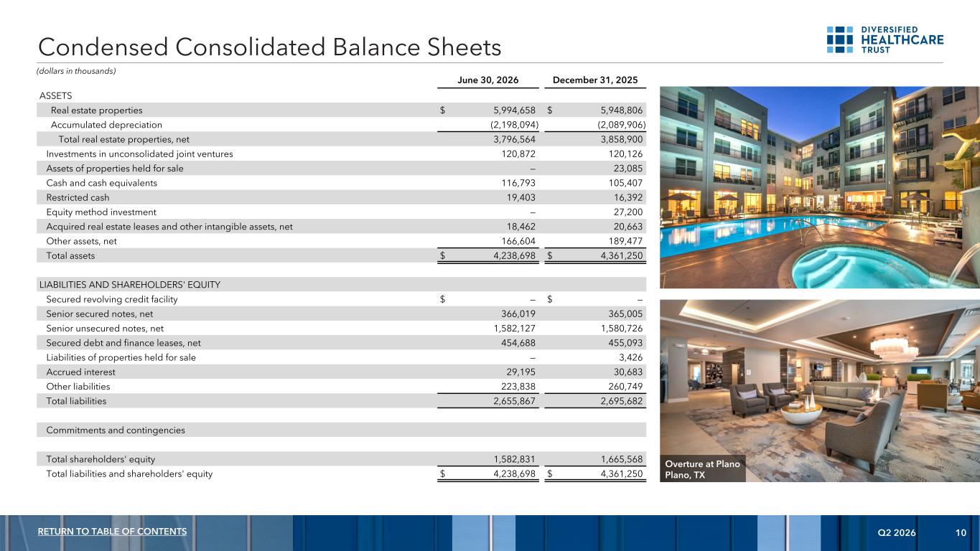Click the Q2 2026 footer text
Screen dimensions: 980x551
(x=897, y=532)
